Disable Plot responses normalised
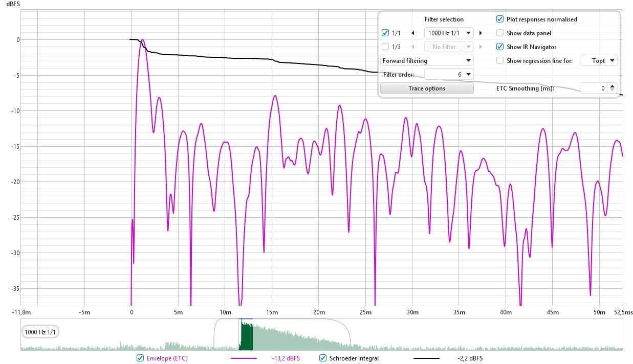The width and height of the screenshot is (633, 364). [500, 19]
